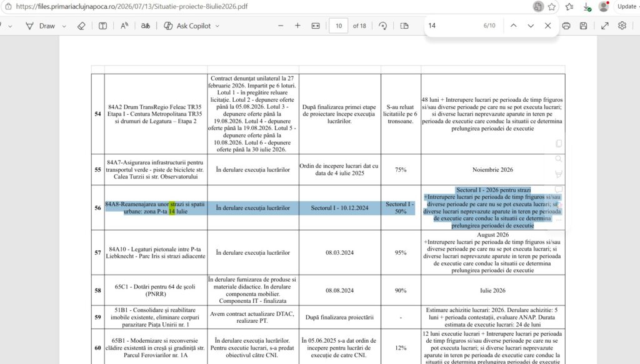Open PDF viewer settings gear
640x364 pixels.
(622, 26)
